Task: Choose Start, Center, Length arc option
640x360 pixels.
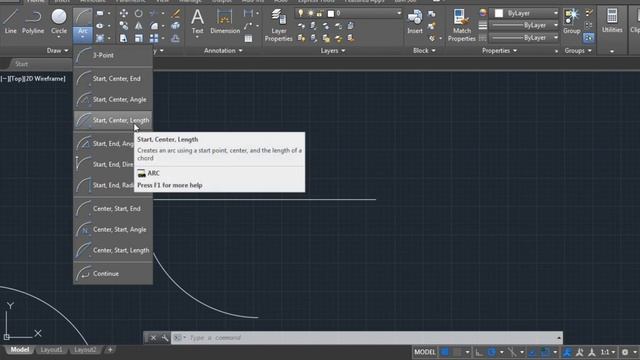Action: click(113, 120)
